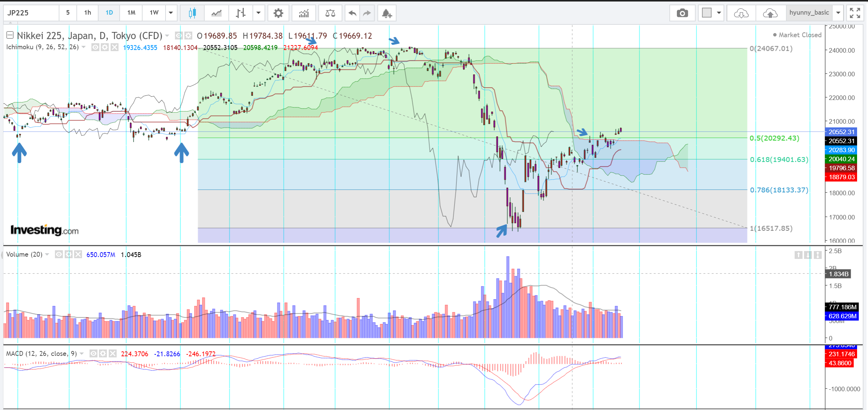Toggle Ichimoku indicator visibility eye

[96, 47]
